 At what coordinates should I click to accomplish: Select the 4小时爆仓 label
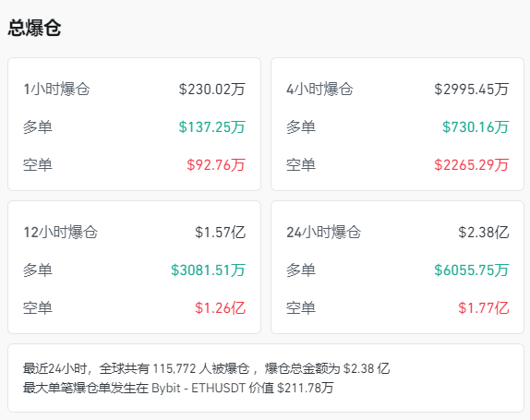coord(319,90)
